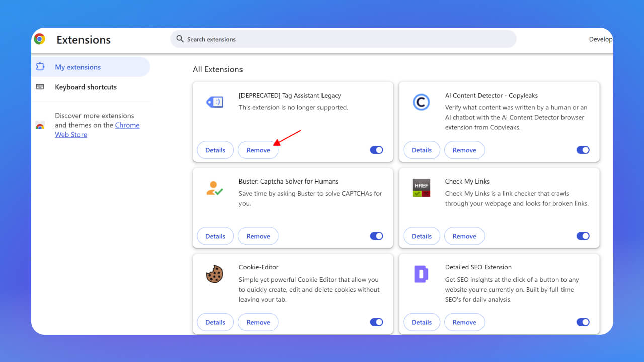Toggle the Detailed SEO Extension switch
This screenshot has height=362, width=644.
(583, 322)
